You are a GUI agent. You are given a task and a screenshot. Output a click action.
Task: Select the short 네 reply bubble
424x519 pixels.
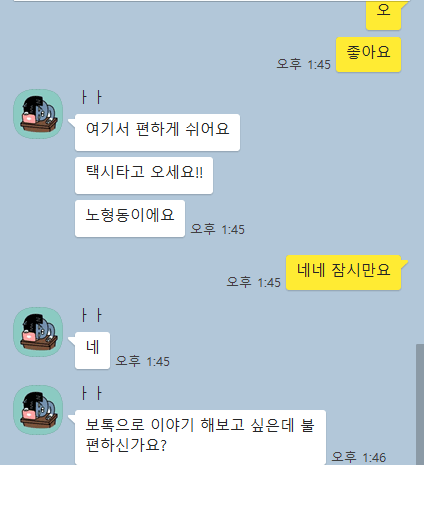point(92,350)
